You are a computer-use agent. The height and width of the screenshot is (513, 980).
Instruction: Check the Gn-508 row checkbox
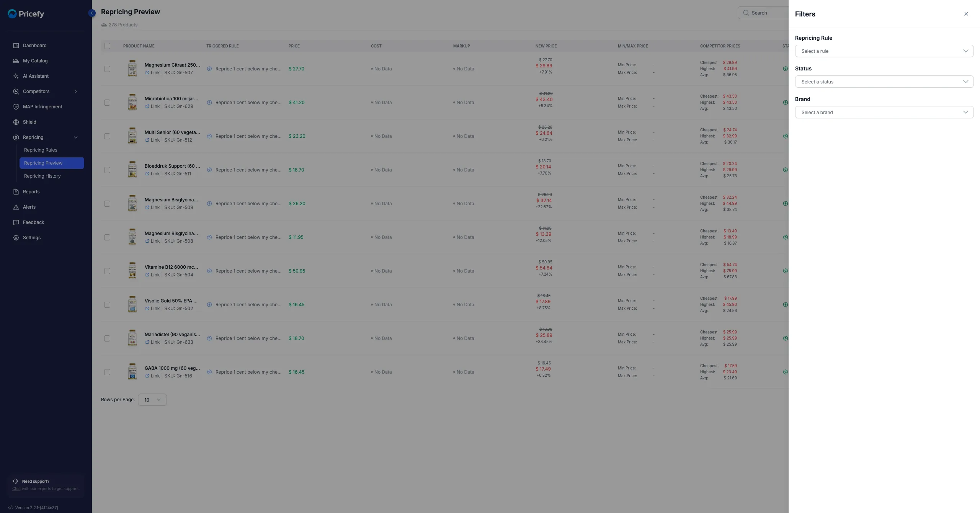click(107, 237)
